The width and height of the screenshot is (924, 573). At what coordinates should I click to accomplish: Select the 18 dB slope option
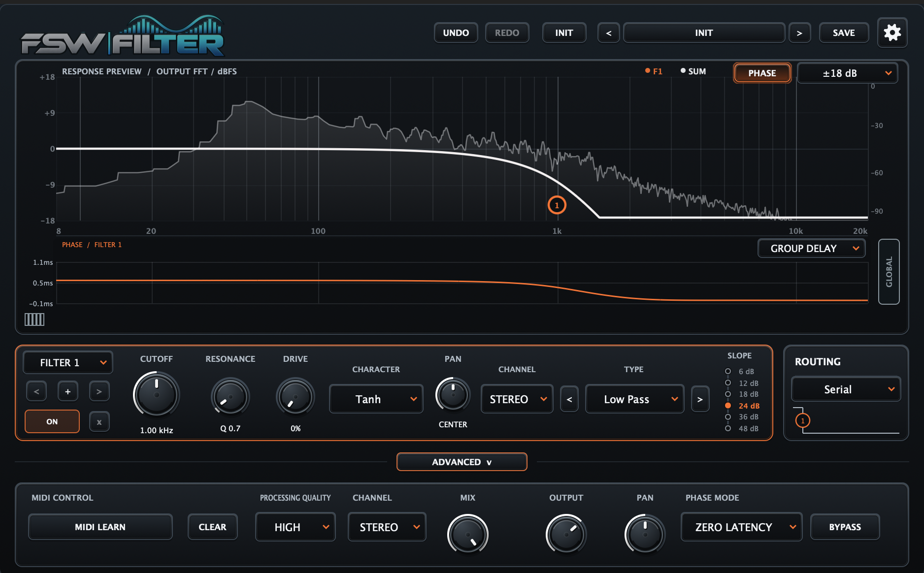pos(741,394)
